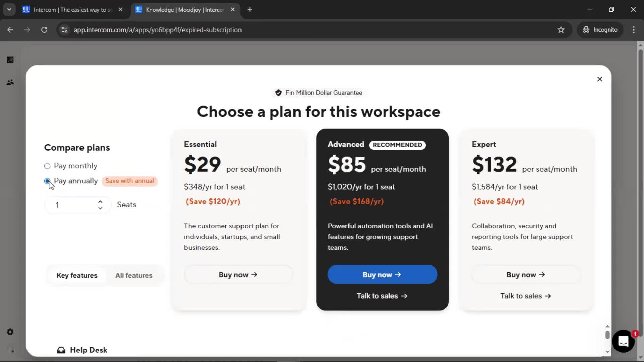The height and width of the screenshot is (362, 644).
Task: Buy the Expert plan now
Action: [526, 275]
